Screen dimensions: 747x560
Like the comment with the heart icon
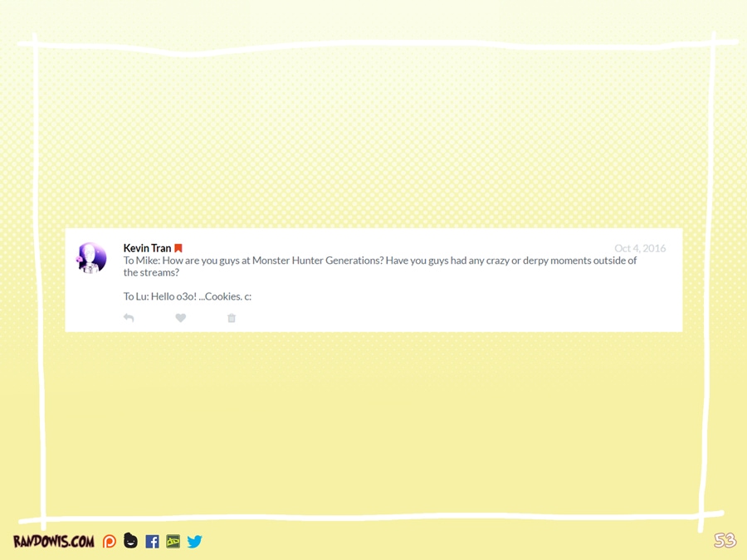coord(180,318)
